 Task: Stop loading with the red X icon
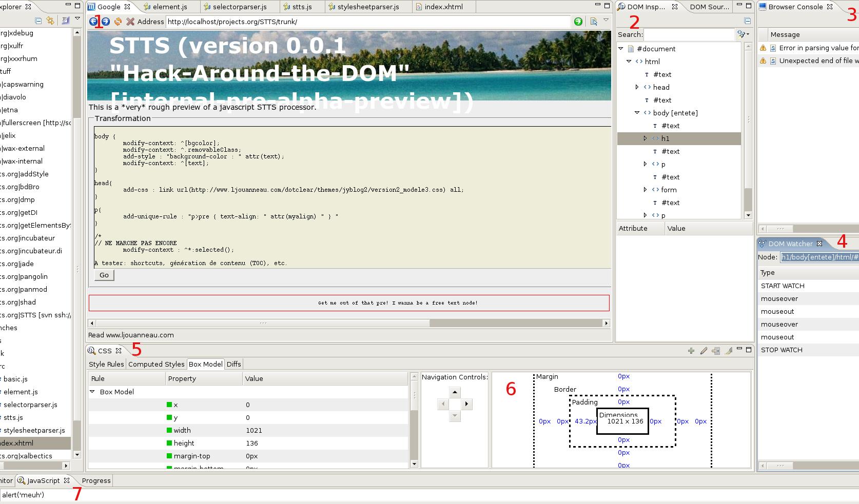click(130, 22)
